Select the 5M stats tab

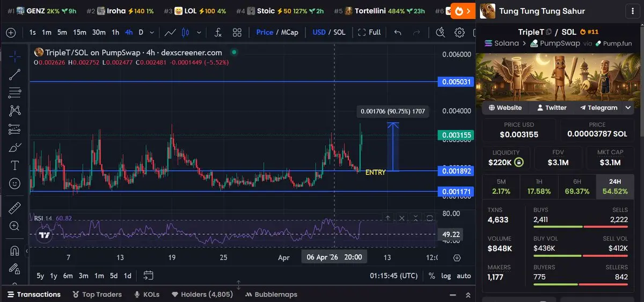501,186
